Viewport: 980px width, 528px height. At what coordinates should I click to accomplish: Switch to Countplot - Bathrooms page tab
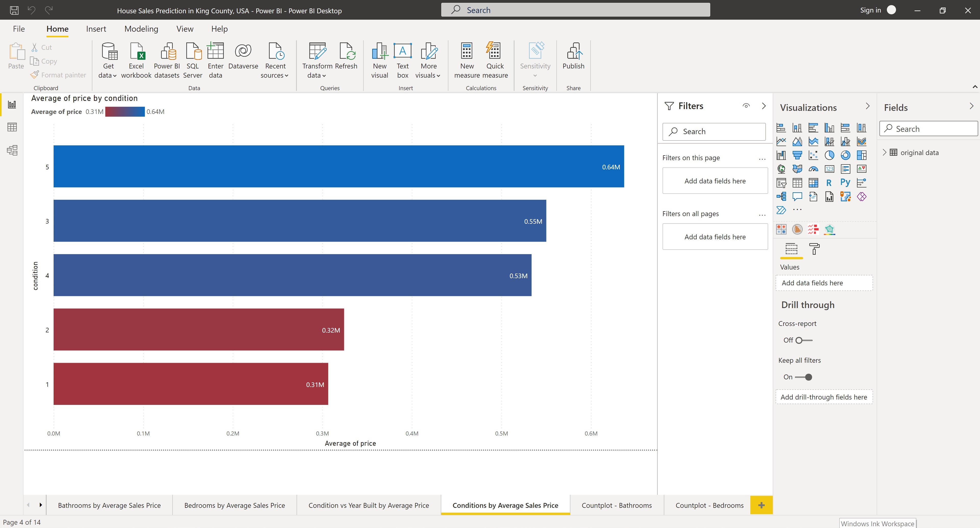[616, 505]
